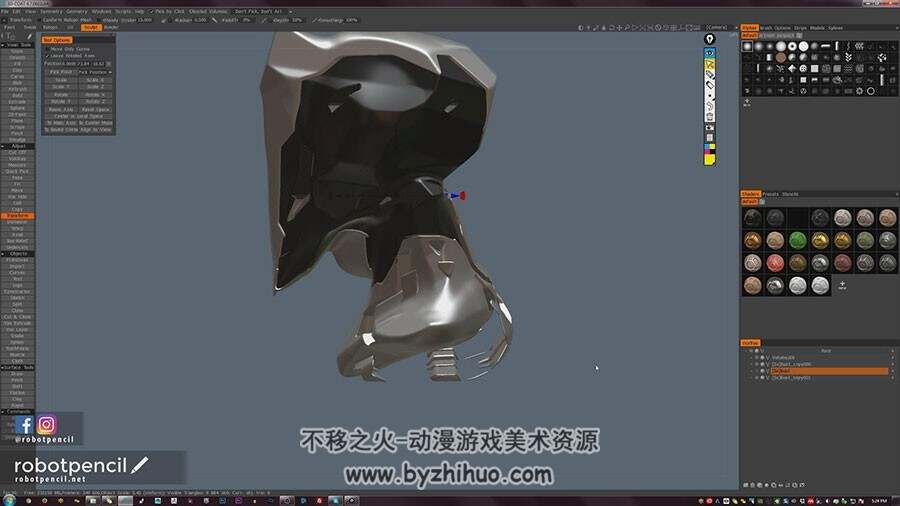Click the Reset Axis button

coord(61,109)
